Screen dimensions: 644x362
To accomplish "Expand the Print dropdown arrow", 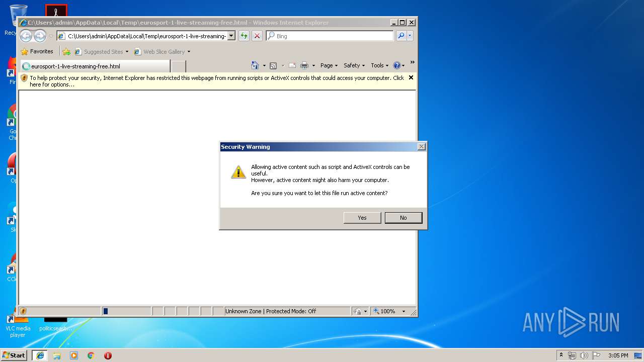I will tap(313, 65).
